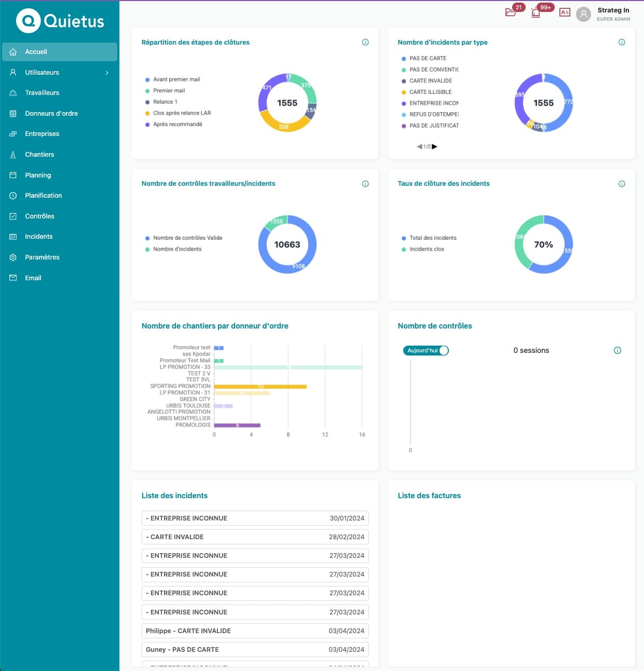
Task: Expand the Utilisateurs submenu chevron
Action: [107, 73]
